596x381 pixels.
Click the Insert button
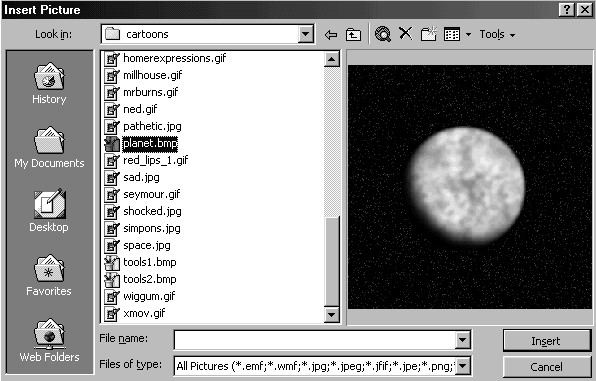tap(546, 341)
